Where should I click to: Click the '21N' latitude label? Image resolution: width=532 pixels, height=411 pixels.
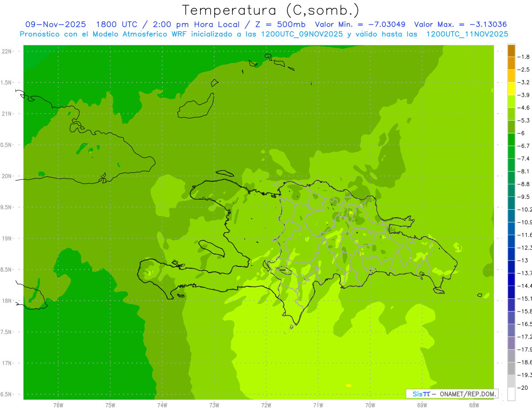click(x=7, y=114)
